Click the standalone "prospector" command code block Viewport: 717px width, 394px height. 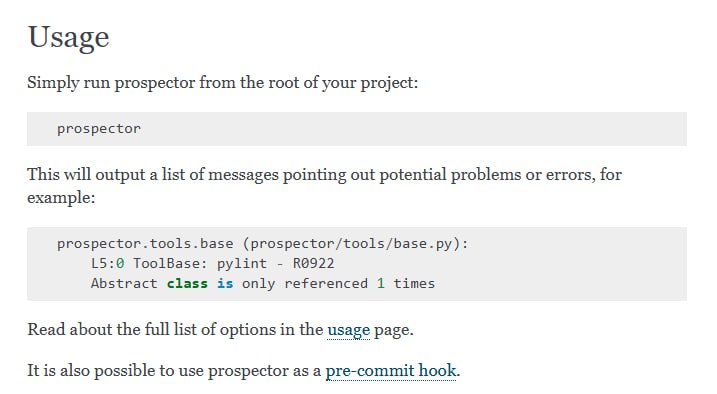tap(357, 129)
